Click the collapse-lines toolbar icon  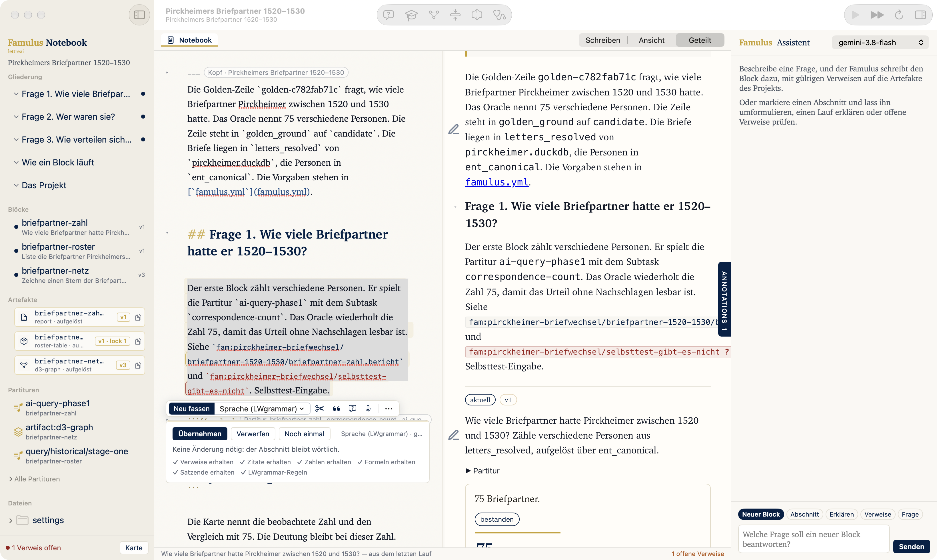455,15
